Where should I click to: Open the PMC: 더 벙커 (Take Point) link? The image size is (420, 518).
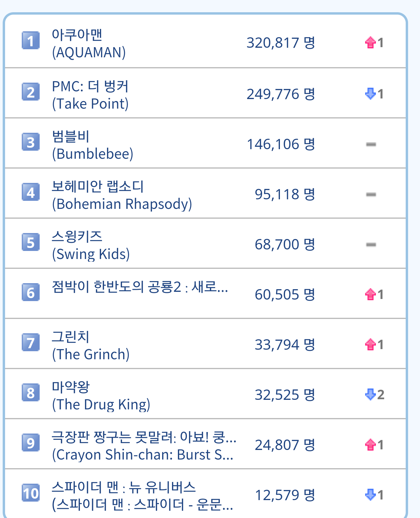[x=90, y=95]
